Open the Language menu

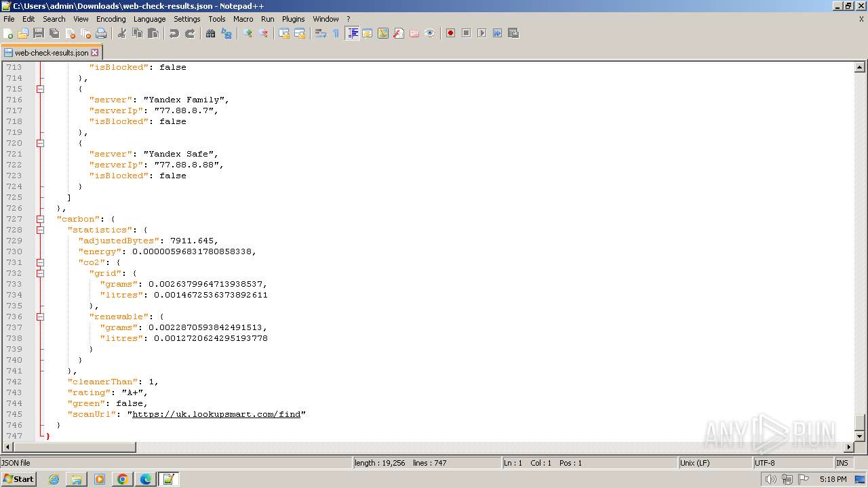point(149,19)
